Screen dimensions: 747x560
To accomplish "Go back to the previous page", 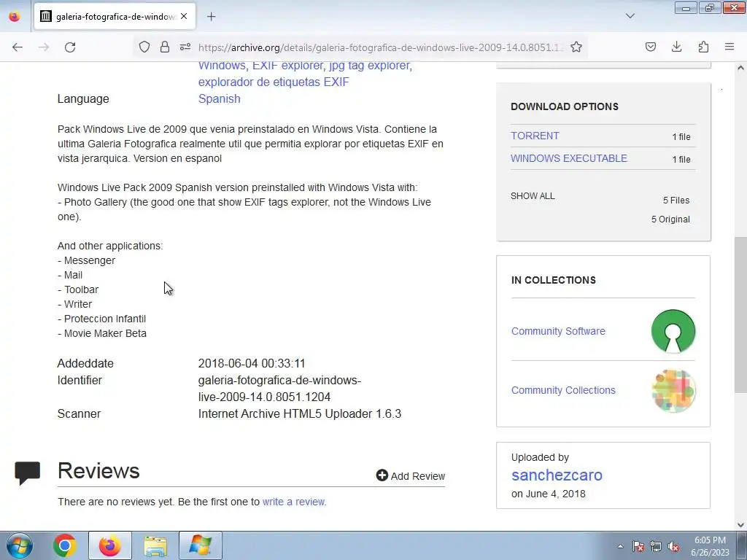I will pos(18,47).
